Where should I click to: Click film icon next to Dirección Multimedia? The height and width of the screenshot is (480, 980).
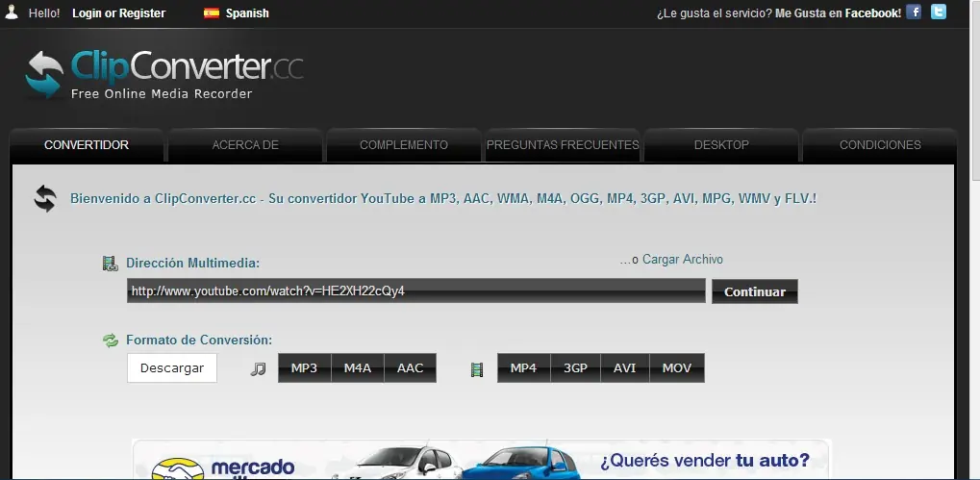111,264
